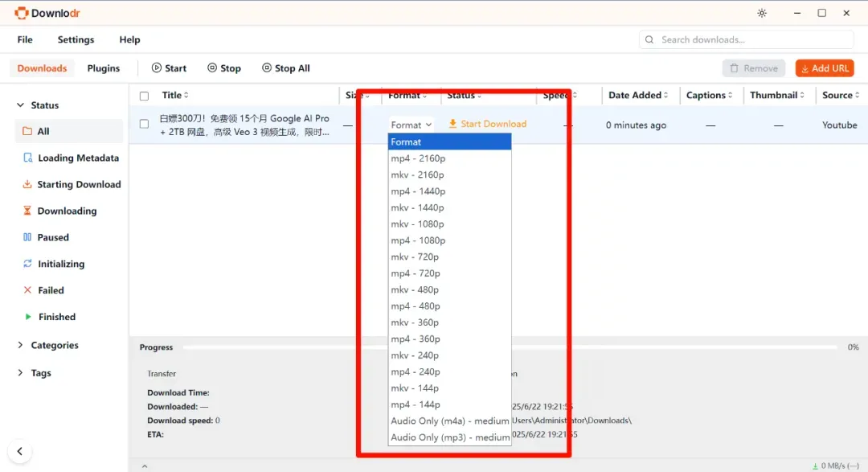The image size is (868, 472).
Task: Open the Settings menu
Action: click(x=76, y=39)
